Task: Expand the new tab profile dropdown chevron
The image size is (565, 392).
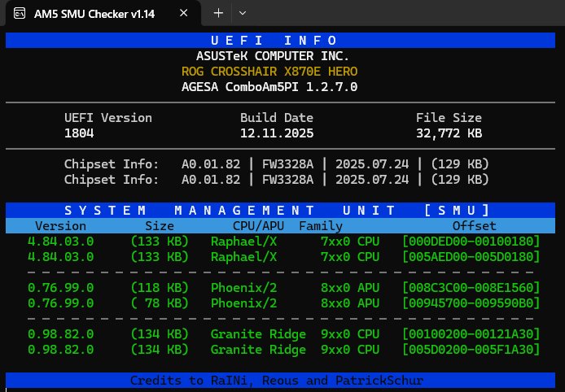Action: pos(243,14)
